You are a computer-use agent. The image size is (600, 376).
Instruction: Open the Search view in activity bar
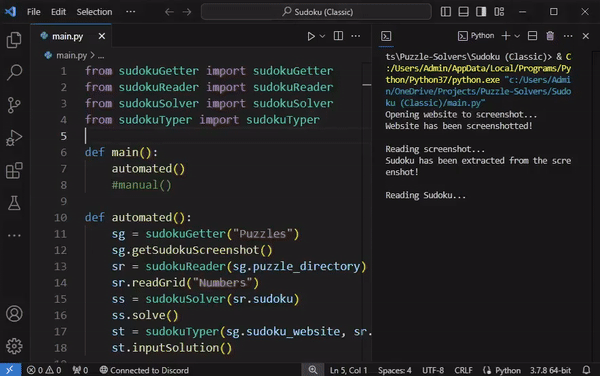click(14, 72)
